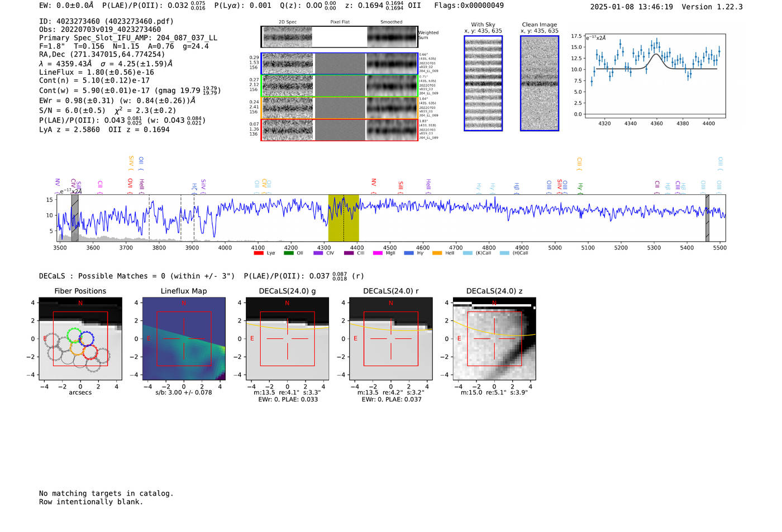Click the green fiber circle in Fiber Positions
Viewport: 782px width, 532px height.
[x=74, y=335]
